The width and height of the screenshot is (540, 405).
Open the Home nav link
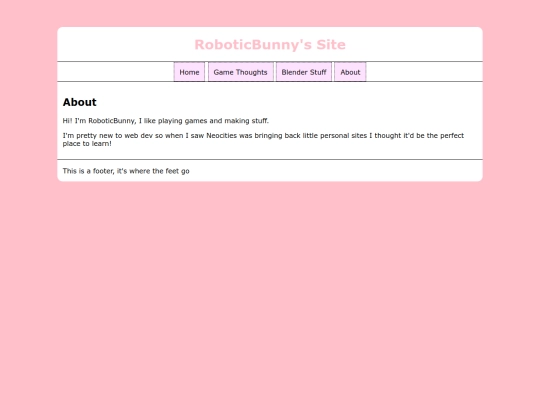tap(189, 72)
